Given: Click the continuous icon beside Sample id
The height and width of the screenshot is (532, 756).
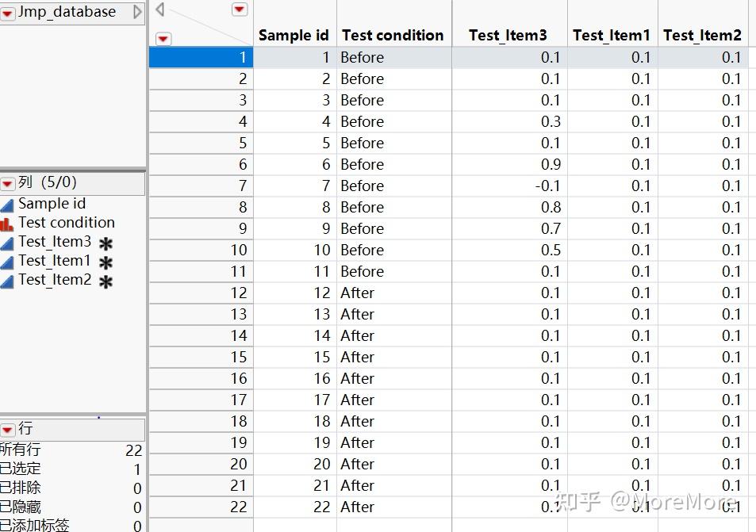Looking at the screenshot, I should tap(7, 204).
